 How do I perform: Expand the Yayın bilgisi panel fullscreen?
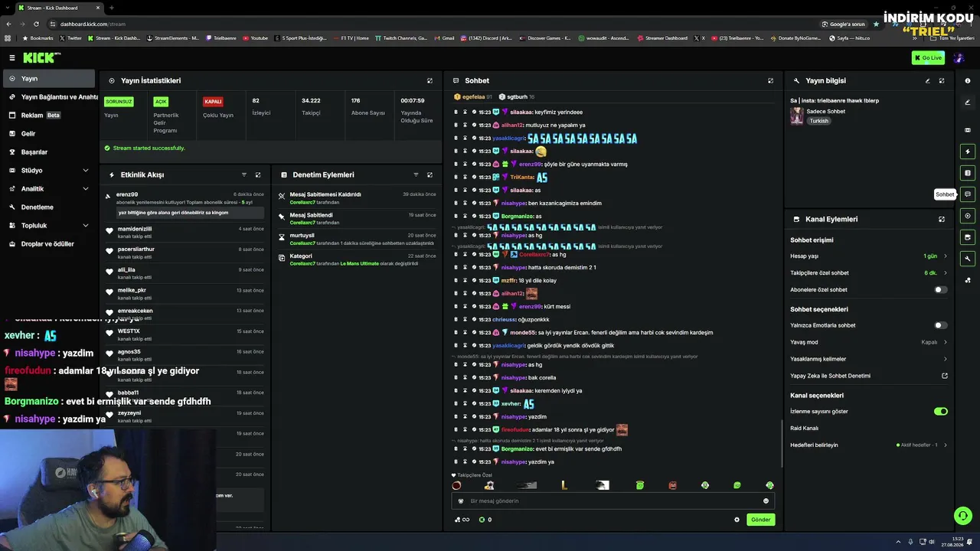(x=942, y=80)
